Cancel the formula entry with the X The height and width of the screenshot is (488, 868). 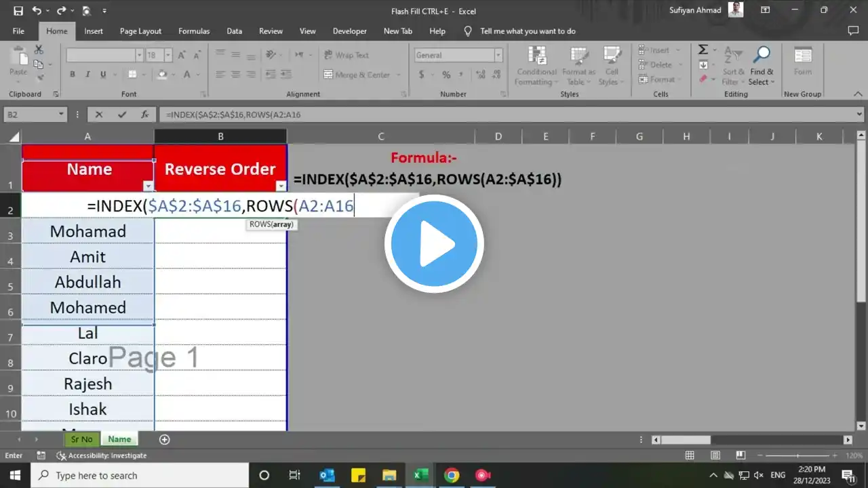click(99, 115)
